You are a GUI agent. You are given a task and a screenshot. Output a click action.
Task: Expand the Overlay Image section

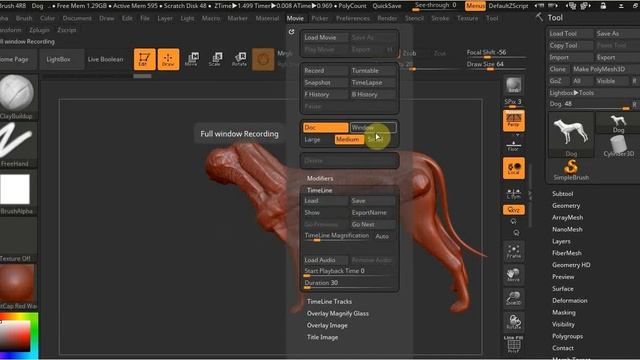(327, 325)
